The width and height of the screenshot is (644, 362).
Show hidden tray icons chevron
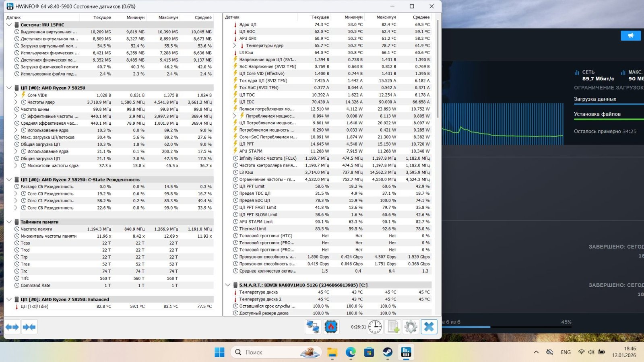click(536, 352)
